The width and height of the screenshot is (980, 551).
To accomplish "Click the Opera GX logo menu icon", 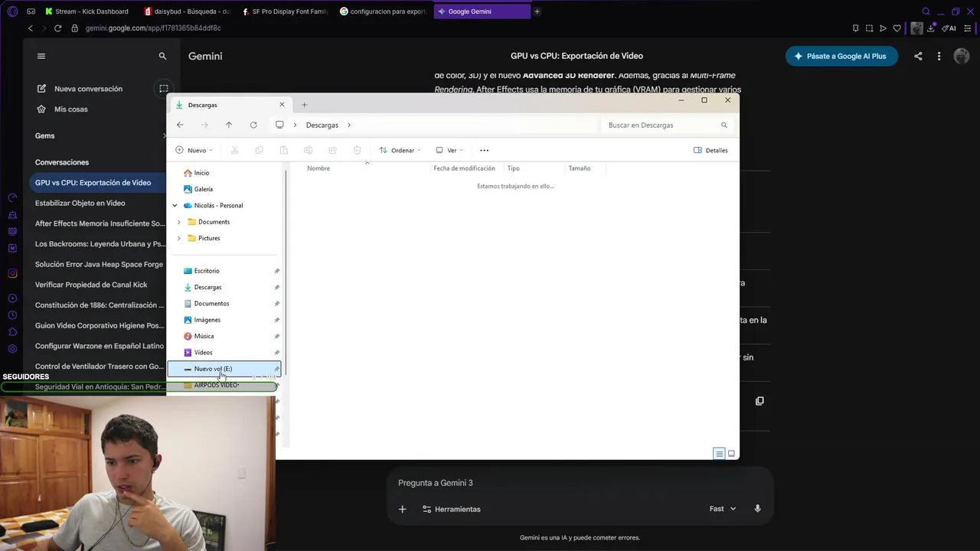I will point(12,11).
